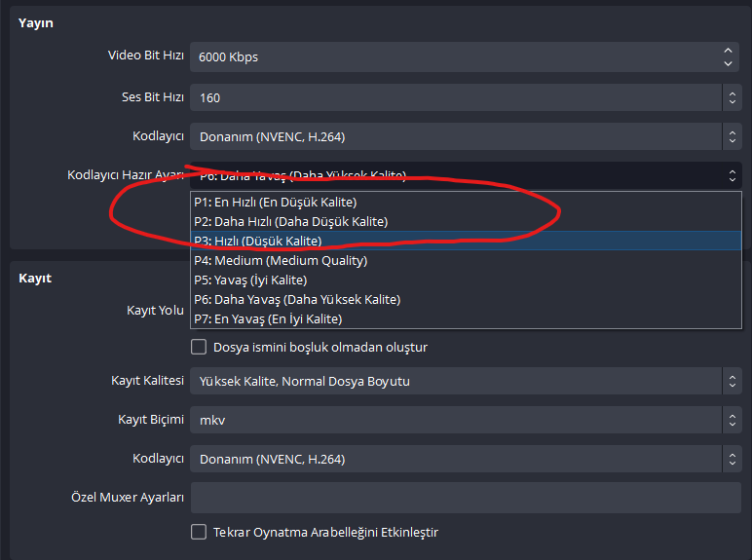
Task: Decrease Video Bit Hızı with down arrow
Action: [728, 63]
